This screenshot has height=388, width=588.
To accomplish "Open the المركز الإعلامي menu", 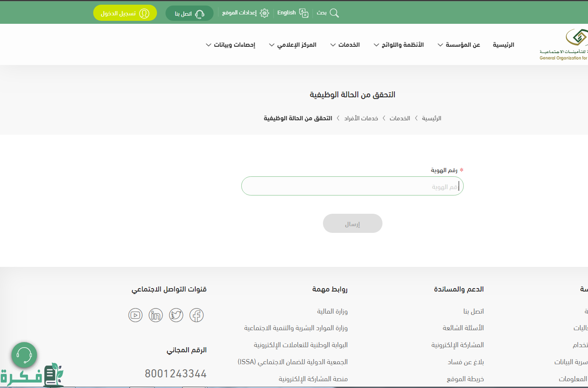I will point(293,45).
